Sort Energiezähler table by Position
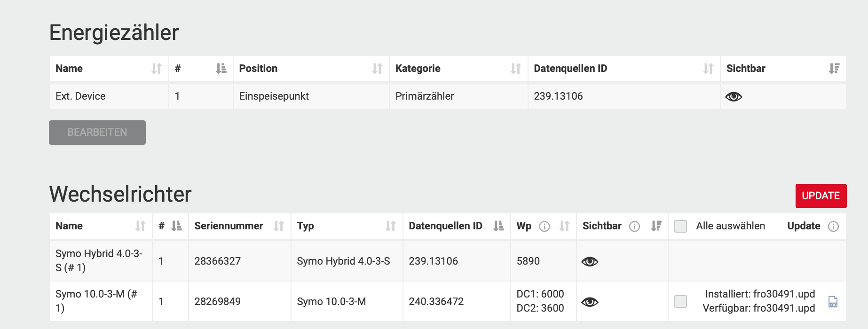 tap(377, 69)
